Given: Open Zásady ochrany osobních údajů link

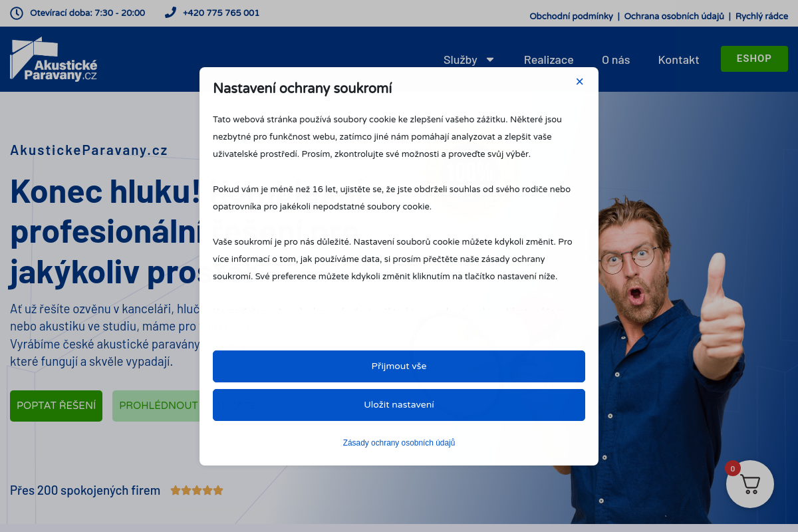Looking at the screenshot, I should pyautogui.click(x=399, y=443).
